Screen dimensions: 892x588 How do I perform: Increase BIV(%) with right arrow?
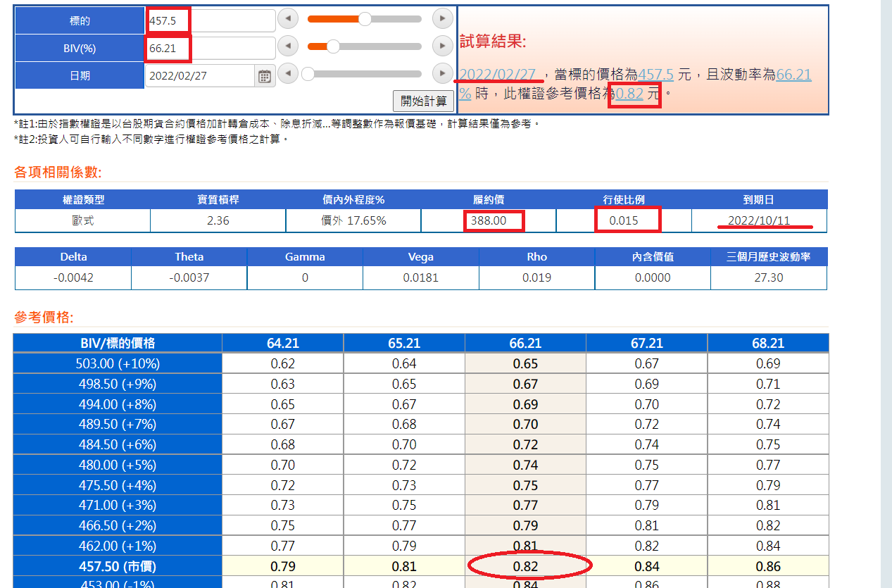click(x=441, y=46)
